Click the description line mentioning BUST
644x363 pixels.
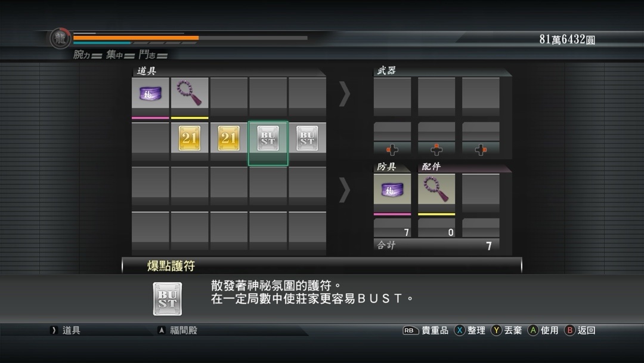312,299
